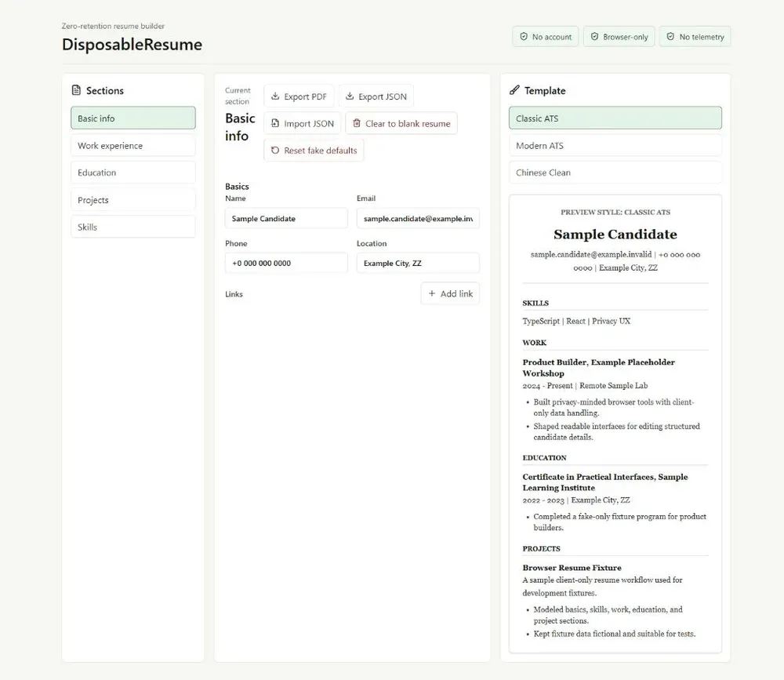This screenshot has width=784, height=680.
Task: Click 'Built privacy-minded browser tools' bullet
Action: (614, 407)
